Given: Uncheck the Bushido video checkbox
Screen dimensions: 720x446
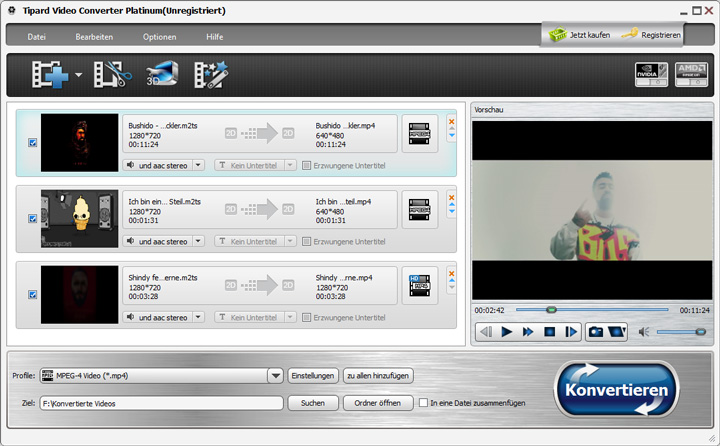Looking at the screenshot, I should [x=33, y=143].
